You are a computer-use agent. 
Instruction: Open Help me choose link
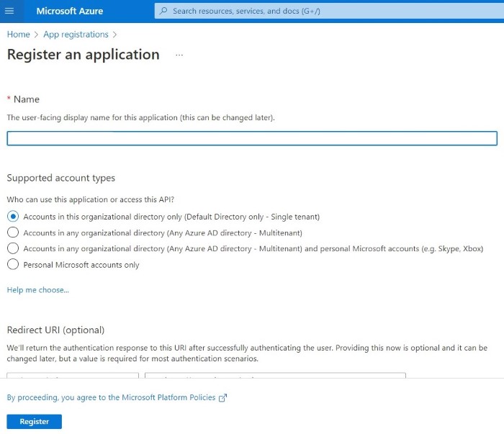(x=38, y=290)
